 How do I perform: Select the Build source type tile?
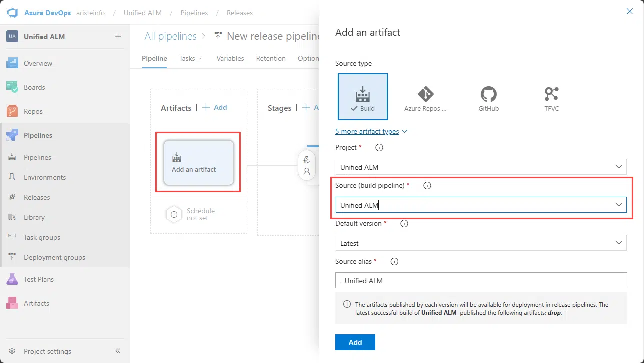(362, 97)
